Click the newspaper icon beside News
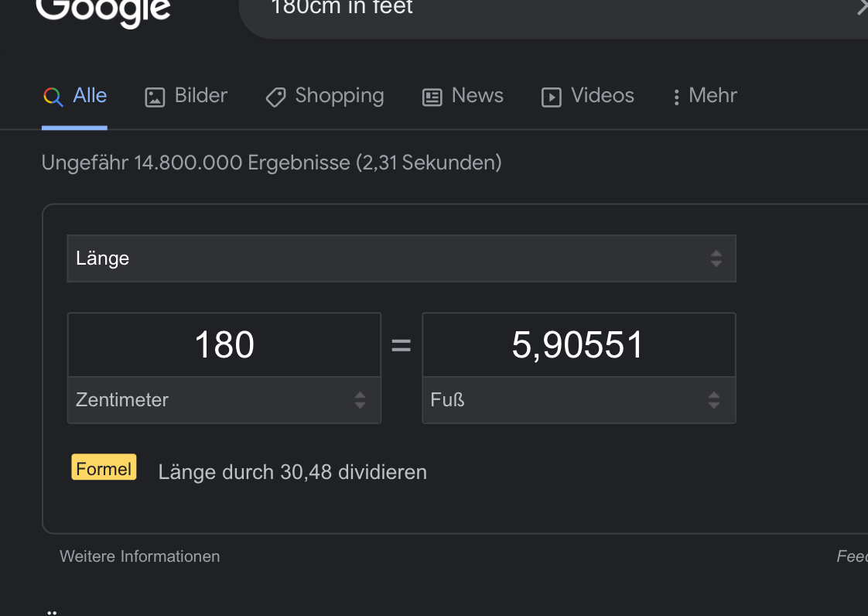The width and height of the screenshot is (868, 616). click(x=432, y=98)
